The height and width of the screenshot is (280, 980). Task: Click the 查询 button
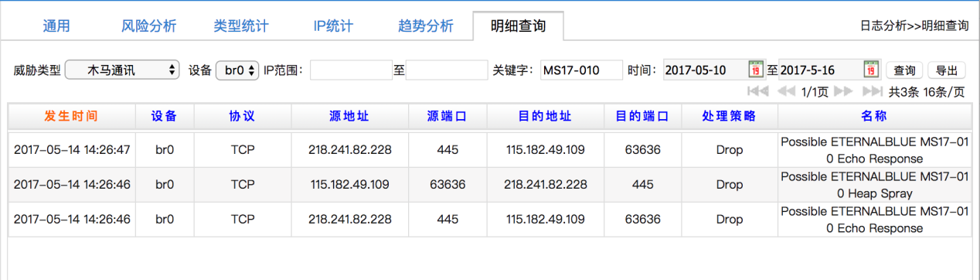pyautogui.click(x=904, y=70)
